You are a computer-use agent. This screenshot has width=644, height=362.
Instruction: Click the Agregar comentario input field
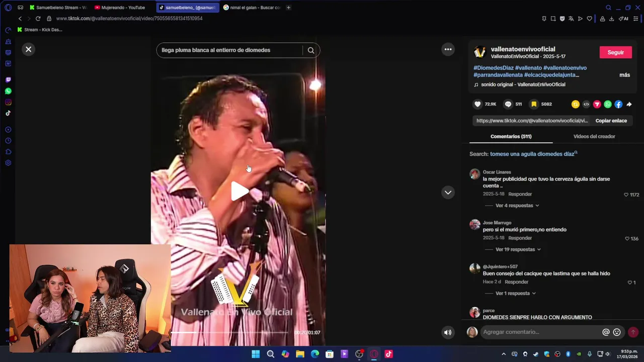[x=541, y=332]
